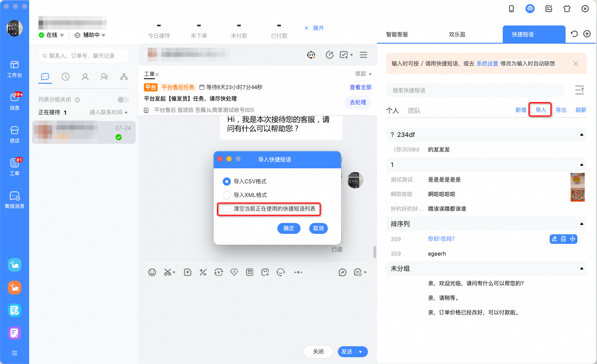Open the 发送 button dropdown arrow
The height and width of the screenshot is (364, 597).
(x=361, y=352)
